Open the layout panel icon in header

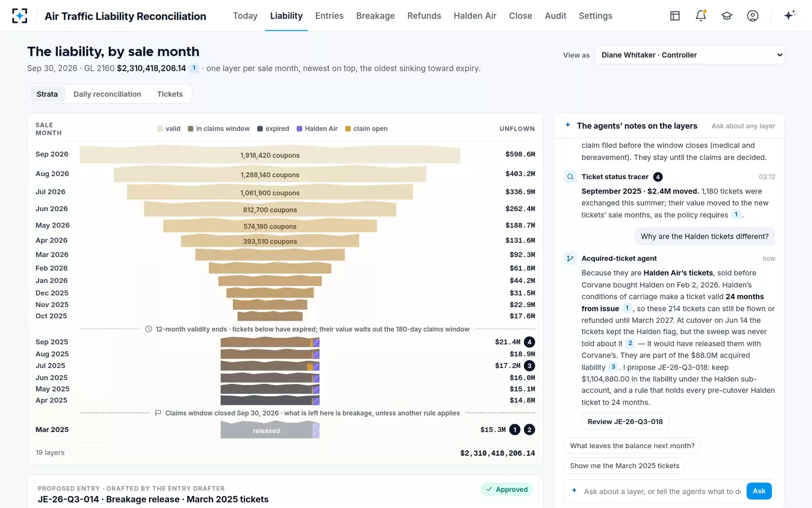675,16
